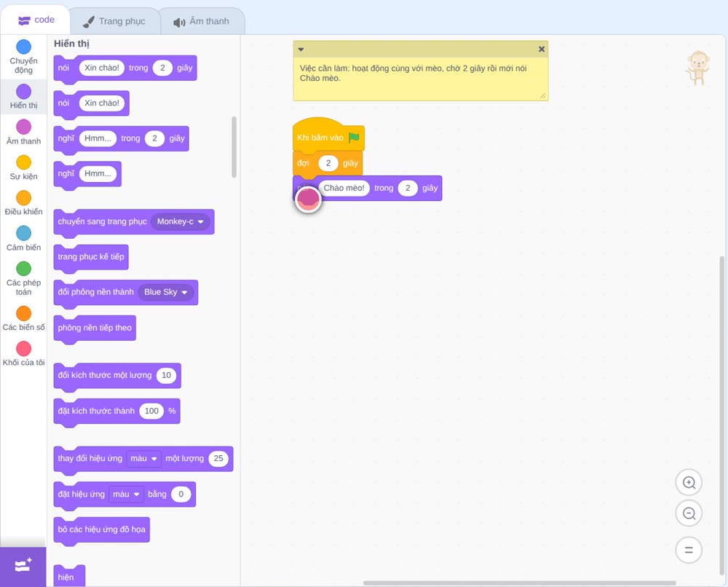This screenshot has width=728, height=587.
Task: Open the Điều khiển block category
Action: click(24, 203)
